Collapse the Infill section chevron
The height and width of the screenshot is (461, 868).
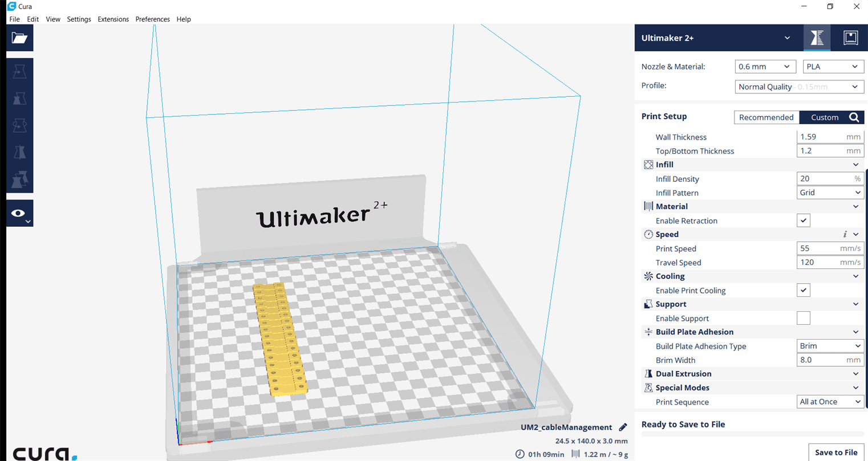855,165
